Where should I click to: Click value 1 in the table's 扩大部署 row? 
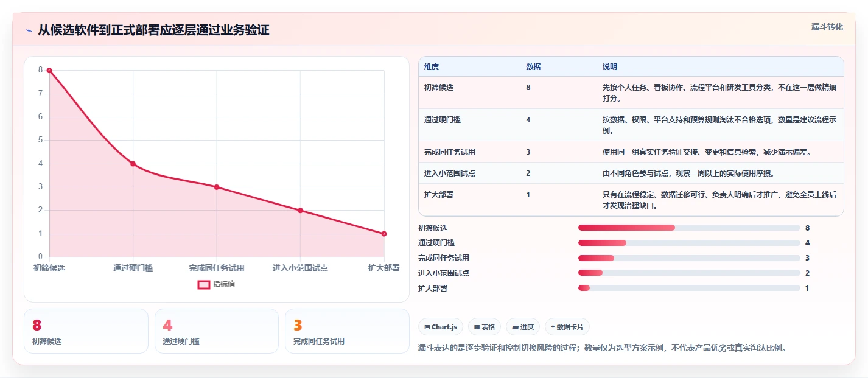[528, 194]
